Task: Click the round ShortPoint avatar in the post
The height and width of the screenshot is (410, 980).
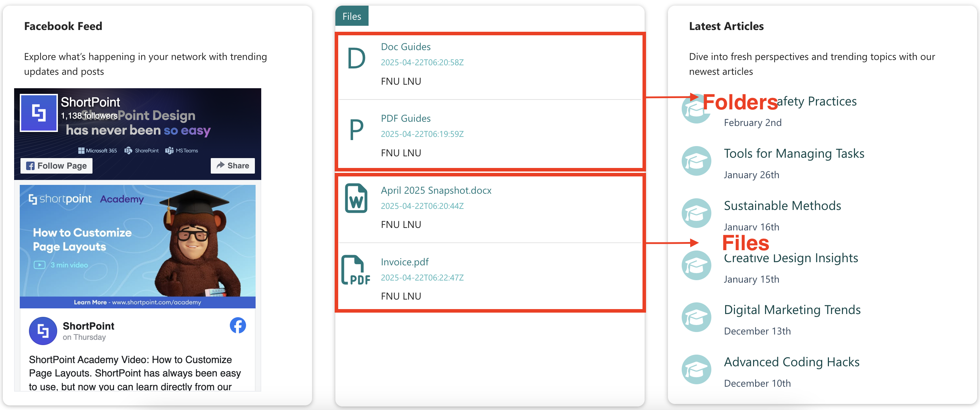Action: click(43, 331)
